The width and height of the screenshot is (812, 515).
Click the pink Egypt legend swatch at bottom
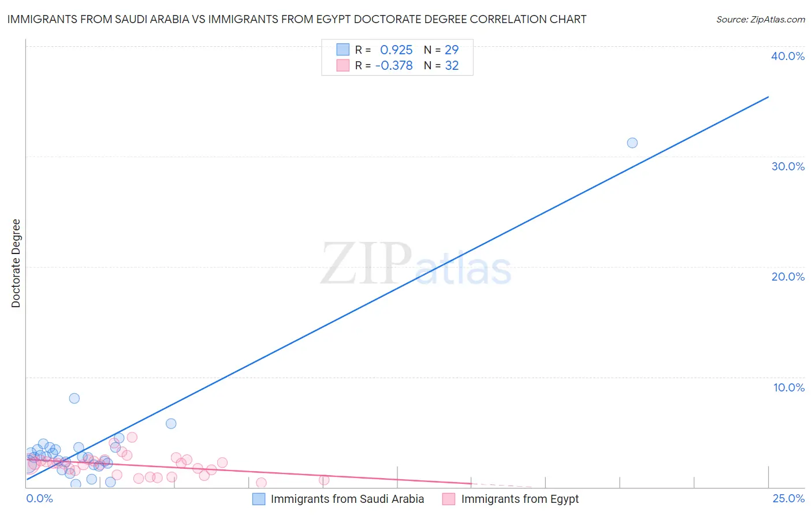[x=449, y=499]
